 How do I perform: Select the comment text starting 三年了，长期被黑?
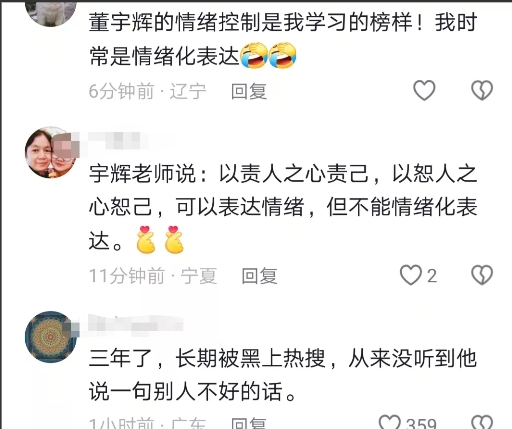[283, 375]
